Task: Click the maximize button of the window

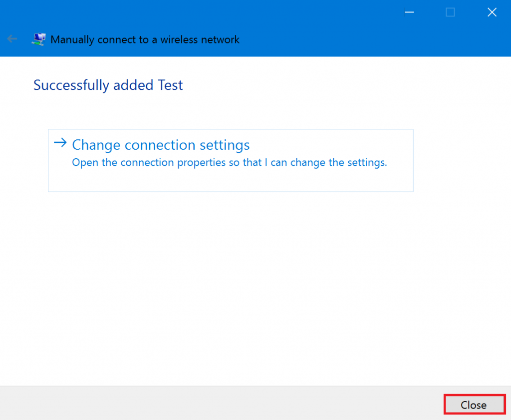Action: click(450, 12)
